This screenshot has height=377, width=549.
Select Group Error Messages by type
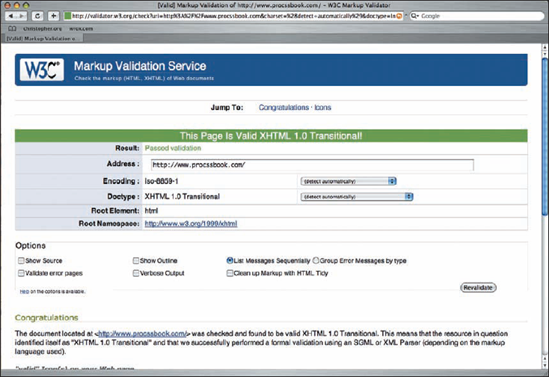point(316,260)
